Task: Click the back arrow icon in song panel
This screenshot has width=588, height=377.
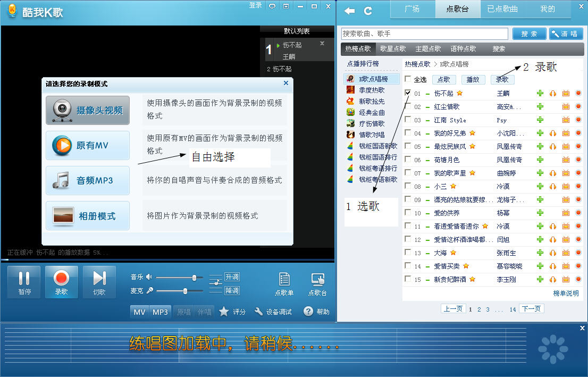Action: click(349, 11)
